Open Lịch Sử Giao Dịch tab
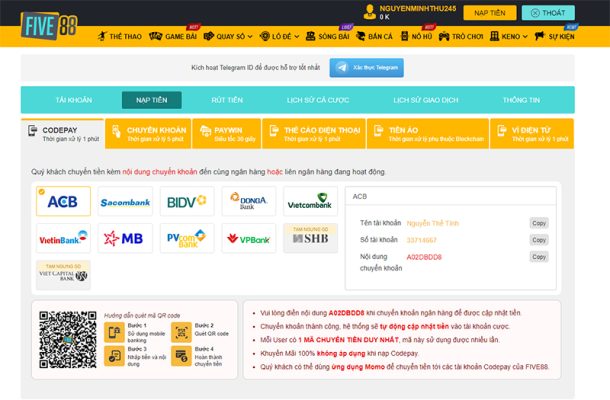610x400 pixels. point(426,100)
